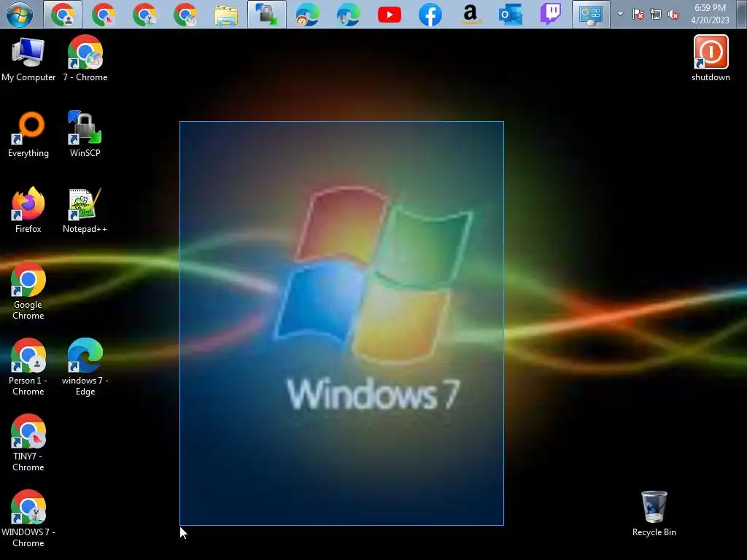The height and width of the screenshot is (560, 747).
Task: Show hidden tray icons arrow
Action: [620, 15]
